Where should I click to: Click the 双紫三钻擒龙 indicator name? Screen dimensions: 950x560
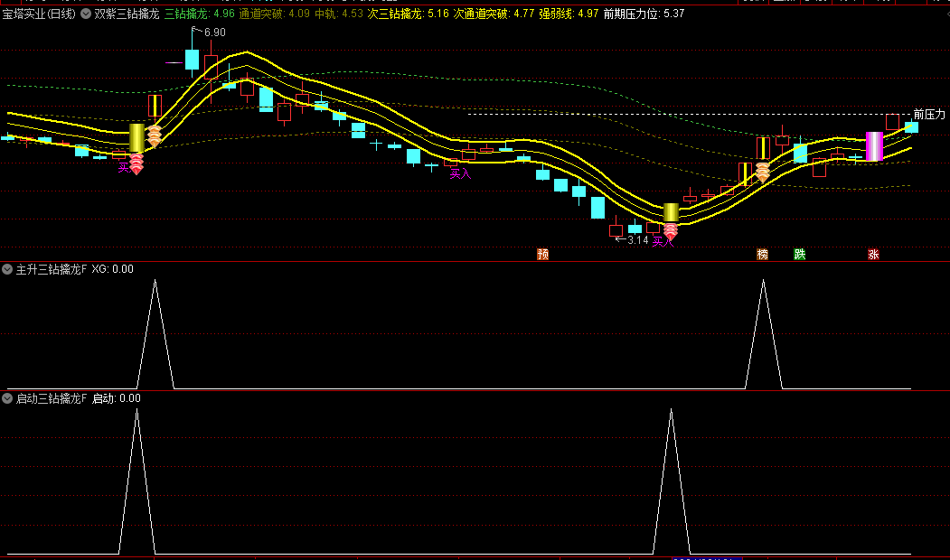127,14
